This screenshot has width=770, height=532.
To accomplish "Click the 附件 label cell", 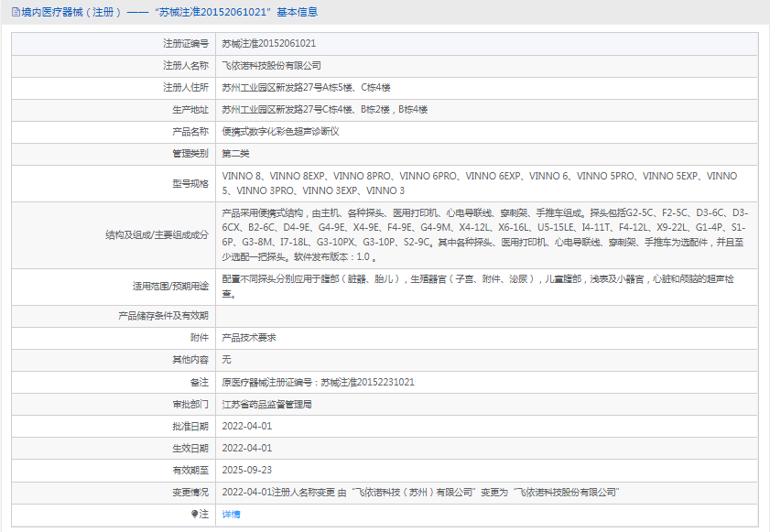I will click(114, 338).
